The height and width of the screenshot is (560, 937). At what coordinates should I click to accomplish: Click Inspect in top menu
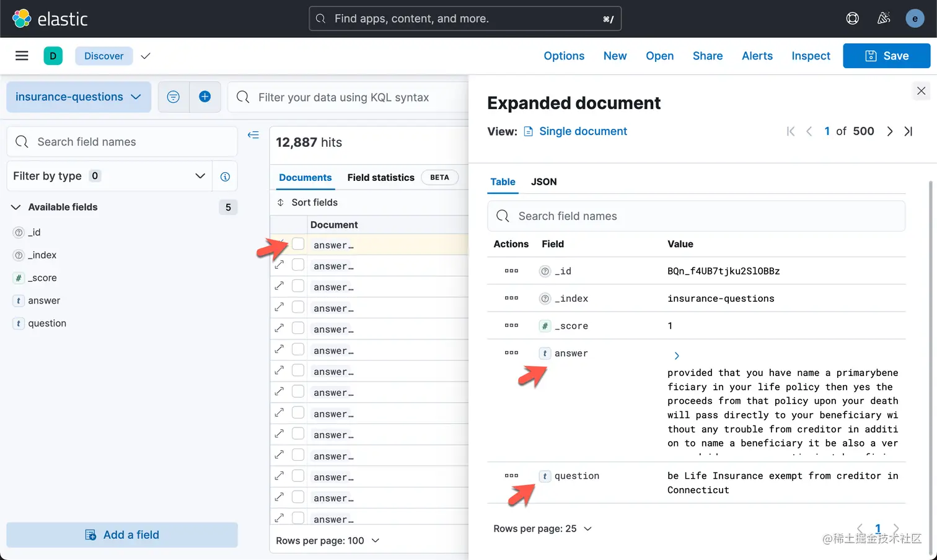(x=811, y=56)
